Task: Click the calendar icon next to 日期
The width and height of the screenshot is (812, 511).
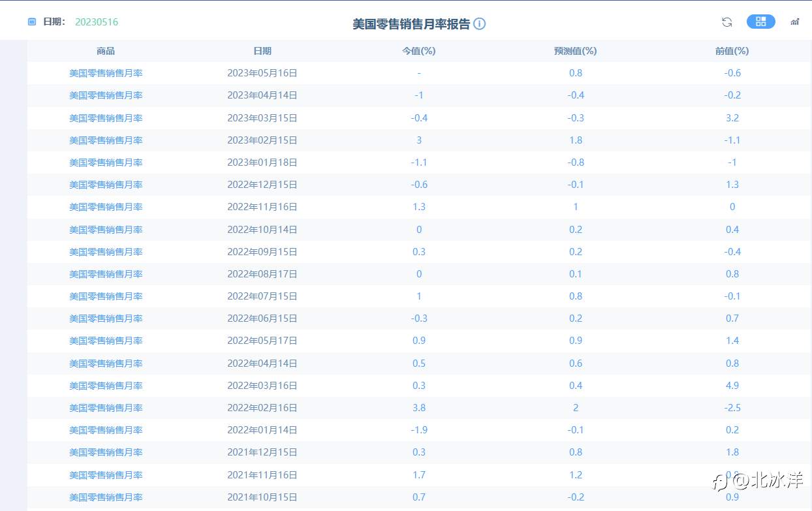Action: [32, 22]
